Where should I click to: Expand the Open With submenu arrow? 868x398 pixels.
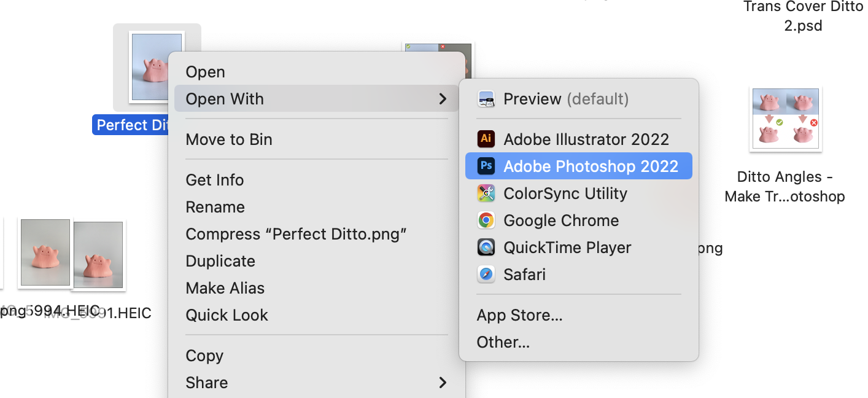pos(442,99)
